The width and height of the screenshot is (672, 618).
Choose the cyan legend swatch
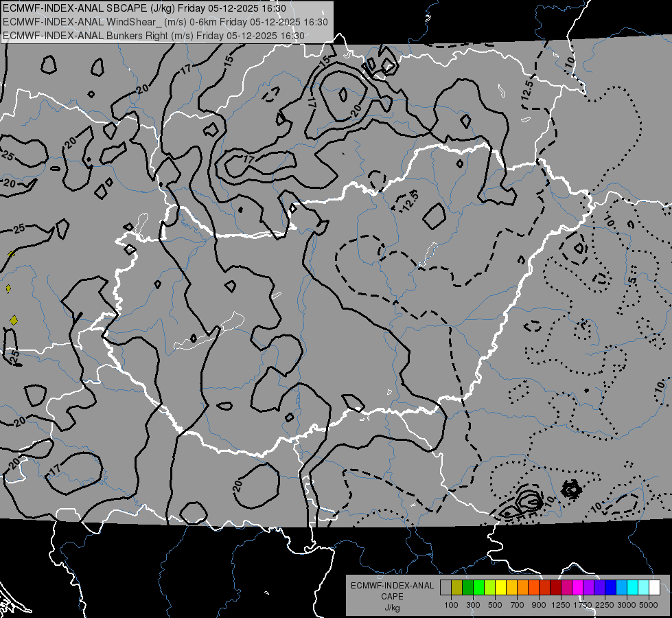pos(633,588)
